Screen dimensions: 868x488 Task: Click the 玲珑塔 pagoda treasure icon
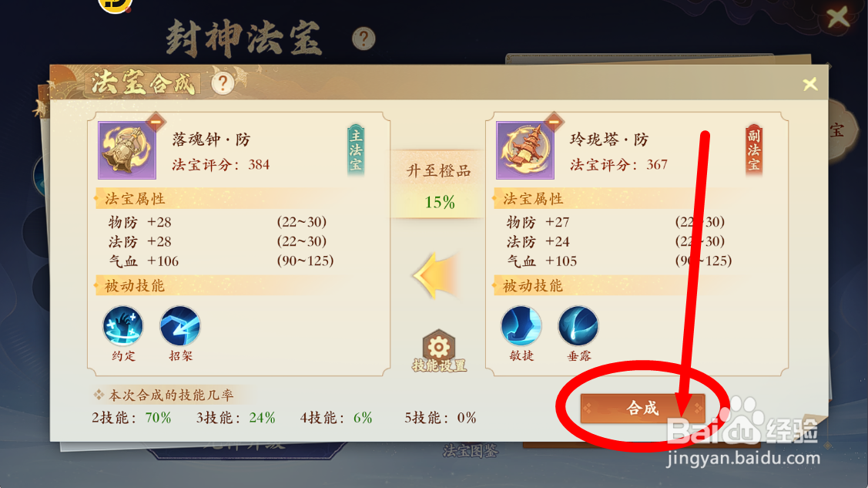(524, 150)
